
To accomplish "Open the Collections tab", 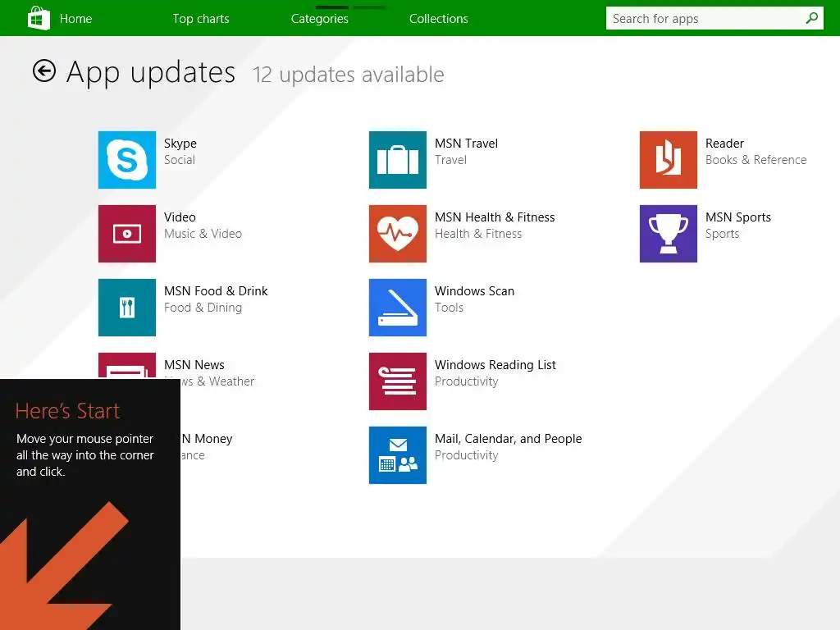I will coord(439,19).
